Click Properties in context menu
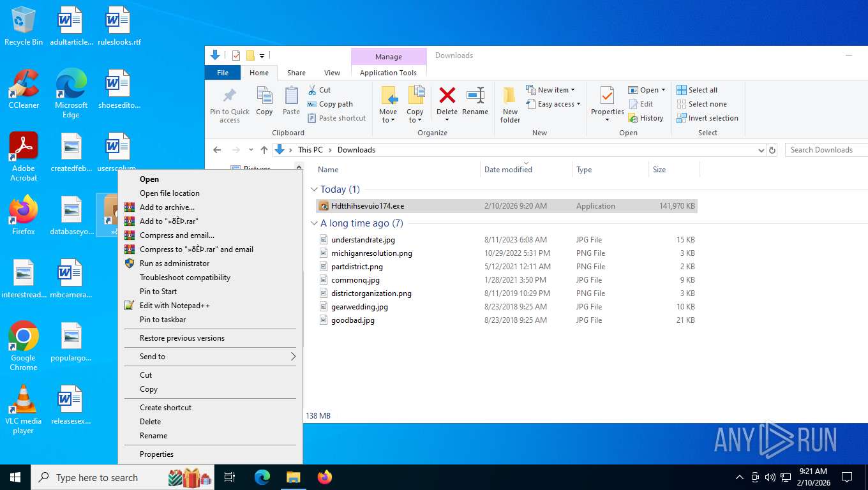The width and height of the screenshot is (868, 490). click(x=210, y=454)
